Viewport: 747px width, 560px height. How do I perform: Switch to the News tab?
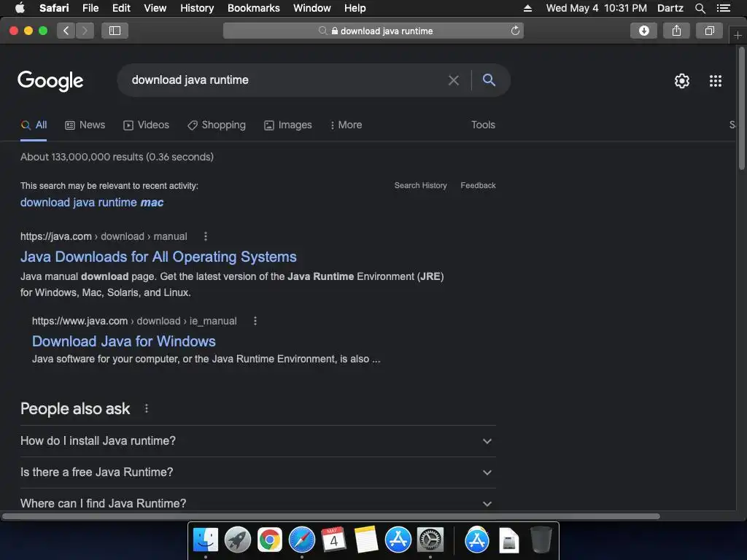(x=85, y=125)
